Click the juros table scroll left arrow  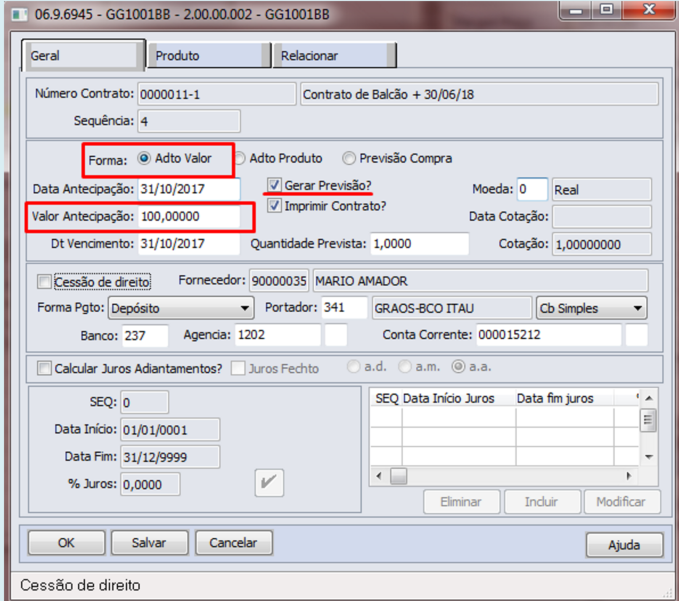click(379, 476)
